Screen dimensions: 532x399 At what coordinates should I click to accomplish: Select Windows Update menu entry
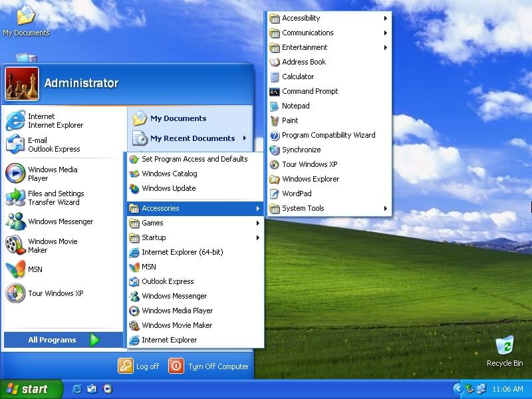[x=168, y=188]
